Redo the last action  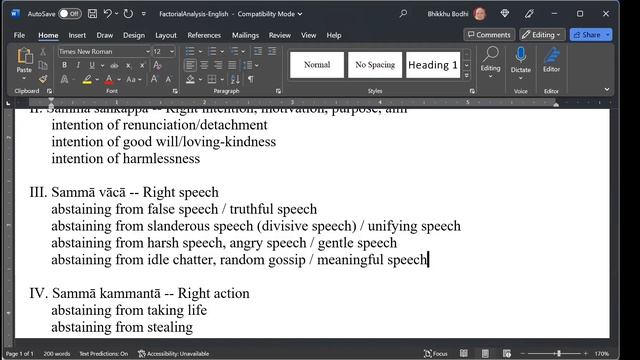click(x=128, y=14)
